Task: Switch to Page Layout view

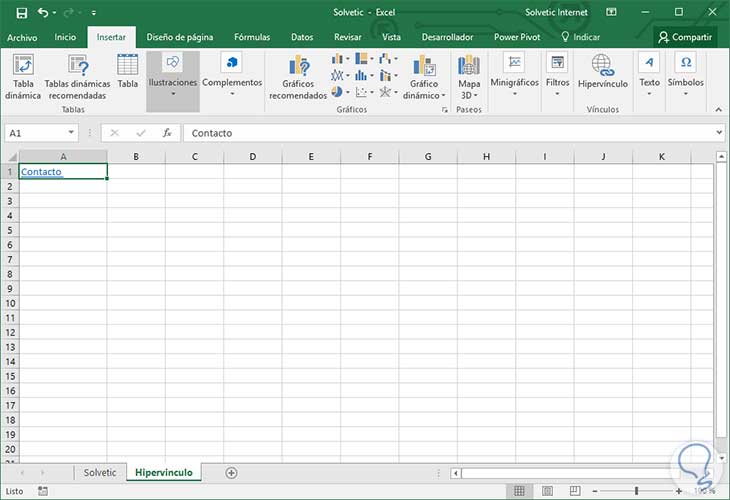Action: point(547,491)
